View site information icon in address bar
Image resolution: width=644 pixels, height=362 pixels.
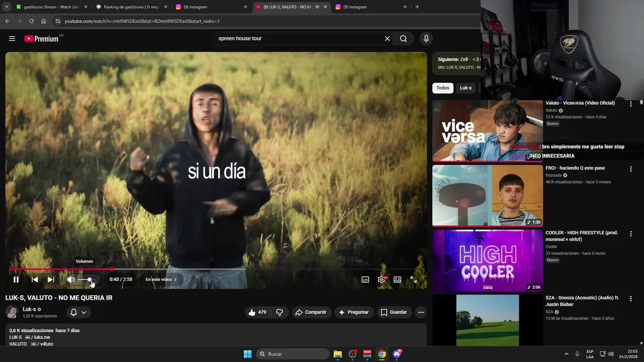(x=58, y=21)
